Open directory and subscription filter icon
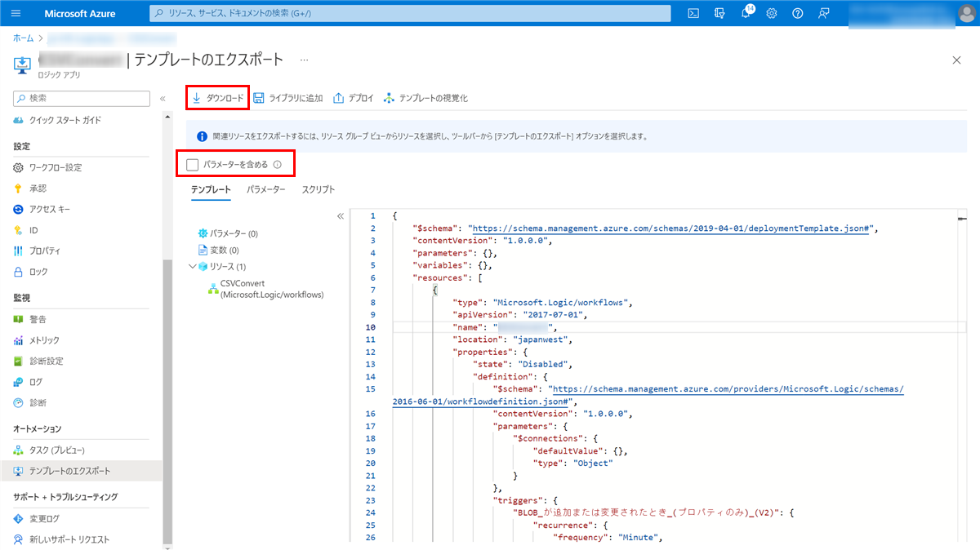This screenshot has height=550, width=980. click(719, 13)
